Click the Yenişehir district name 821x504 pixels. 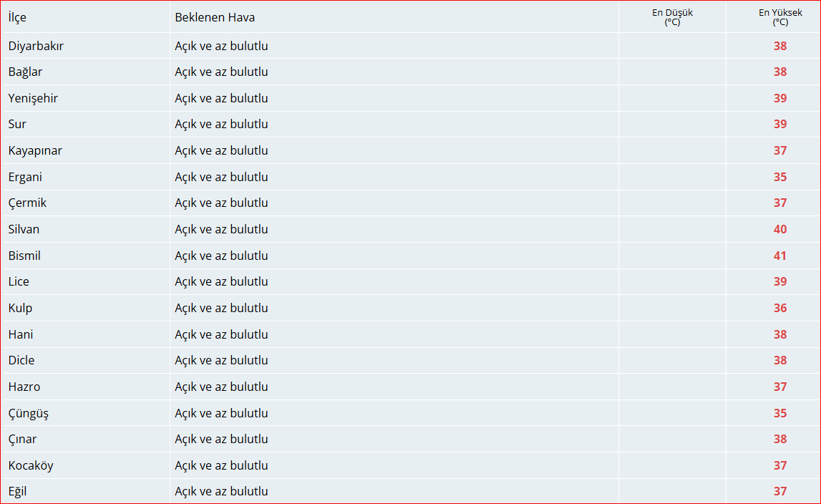coord(33,98)
